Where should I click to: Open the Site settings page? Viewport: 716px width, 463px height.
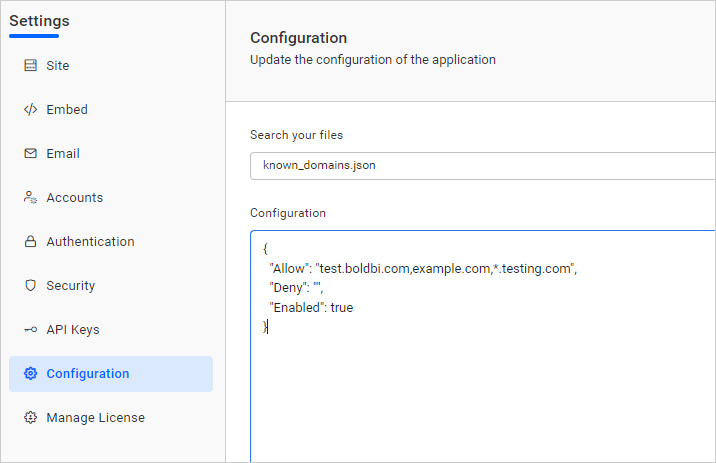(58, 66)
